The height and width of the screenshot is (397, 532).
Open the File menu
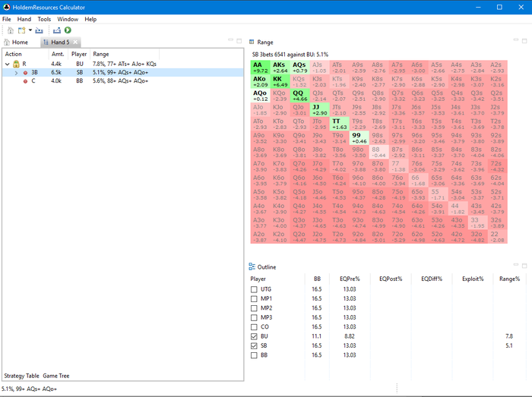[6, 19]
